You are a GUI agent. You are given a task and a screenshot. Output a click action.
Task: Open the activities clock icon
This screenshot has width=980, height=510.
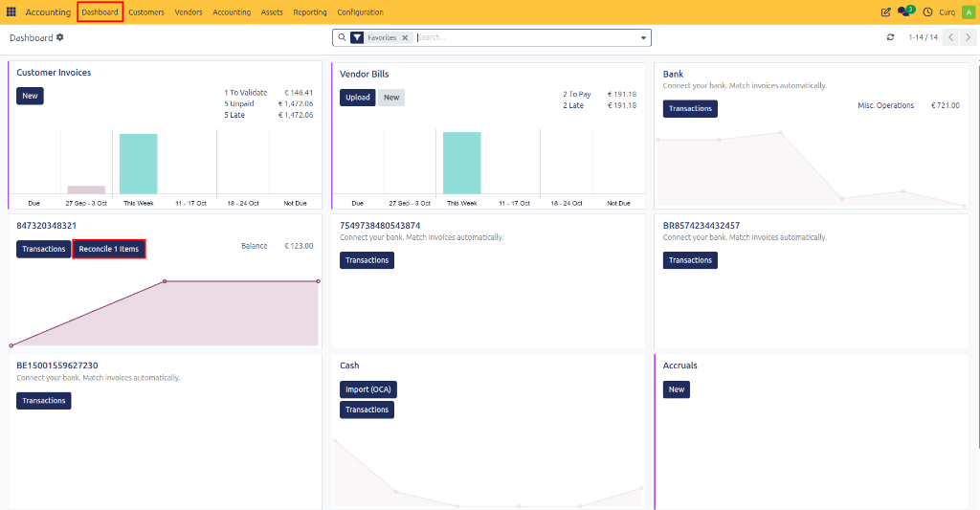(927, 11)
